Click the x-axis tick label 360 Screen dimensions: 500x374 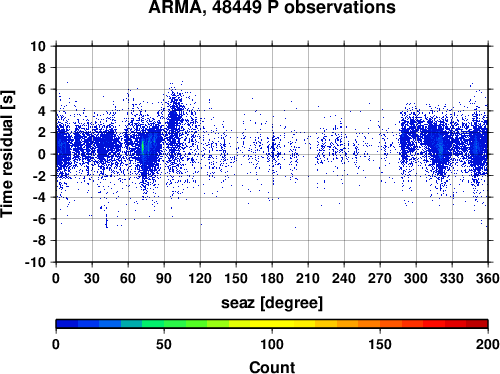tap(488, 278)
